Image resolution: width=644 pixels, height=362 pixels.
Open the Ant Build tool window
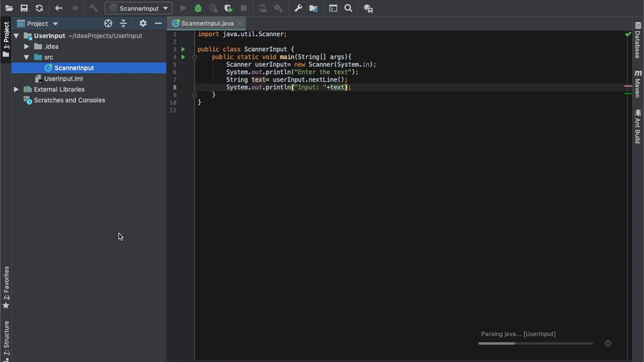point(637,126)
